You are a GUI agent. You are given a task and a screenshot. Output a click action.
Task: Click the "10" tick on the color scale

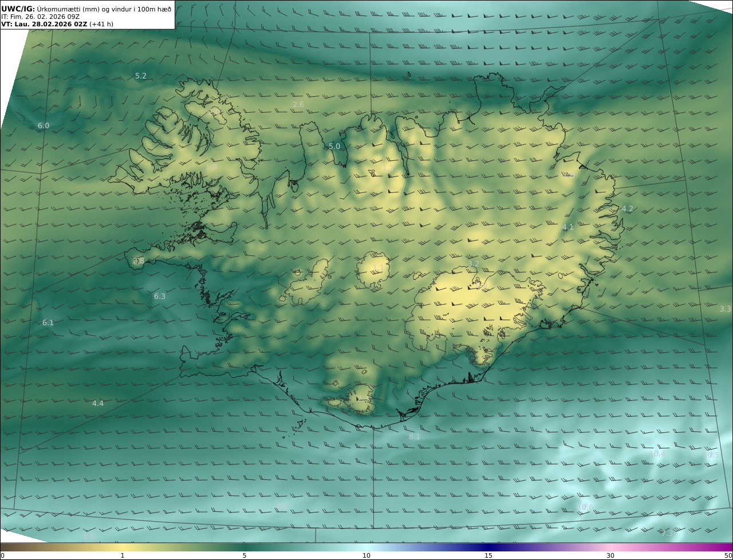tap(366, 555)
